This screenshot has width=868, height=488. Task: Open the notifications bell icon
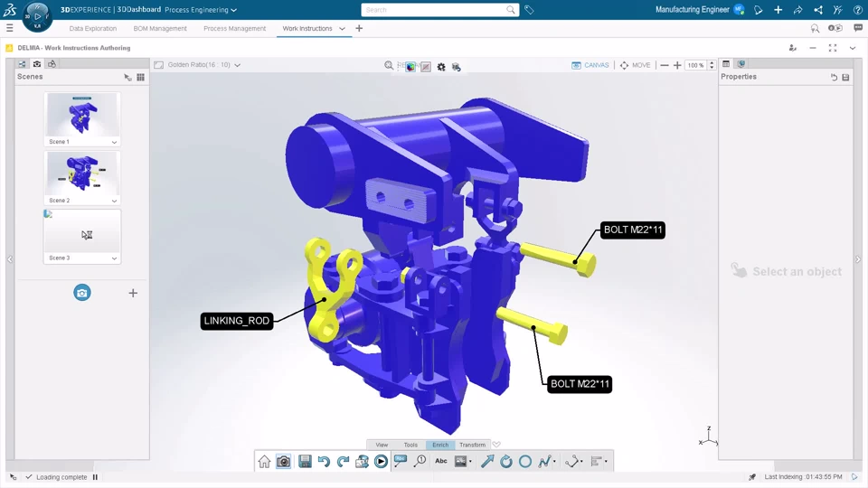coord(758,10)
